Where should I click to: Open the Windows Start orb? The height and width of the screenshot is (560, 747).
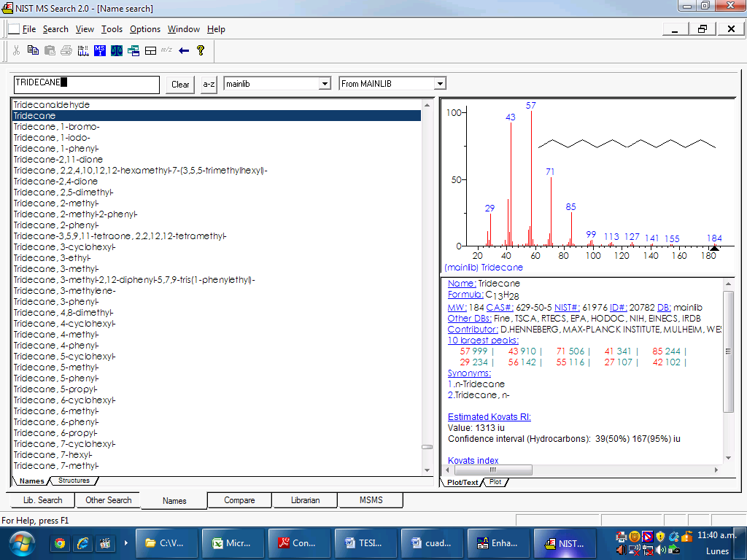tap(21, 543)
